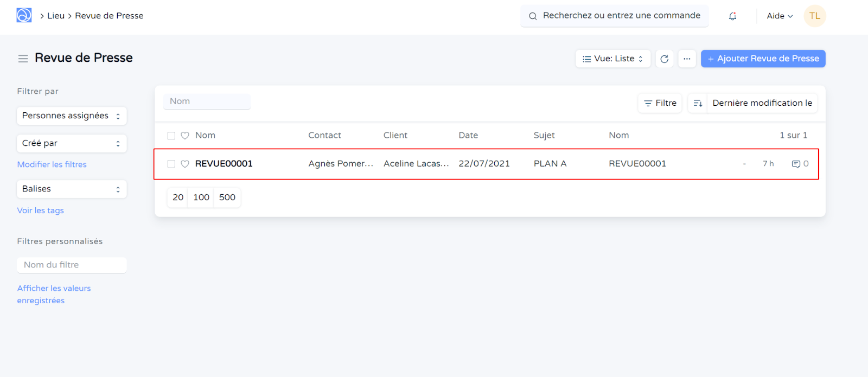Viewport: 868px width, 377px height.
Task: Click Ajouter Revue de Presse button
Action: point(763,59)
